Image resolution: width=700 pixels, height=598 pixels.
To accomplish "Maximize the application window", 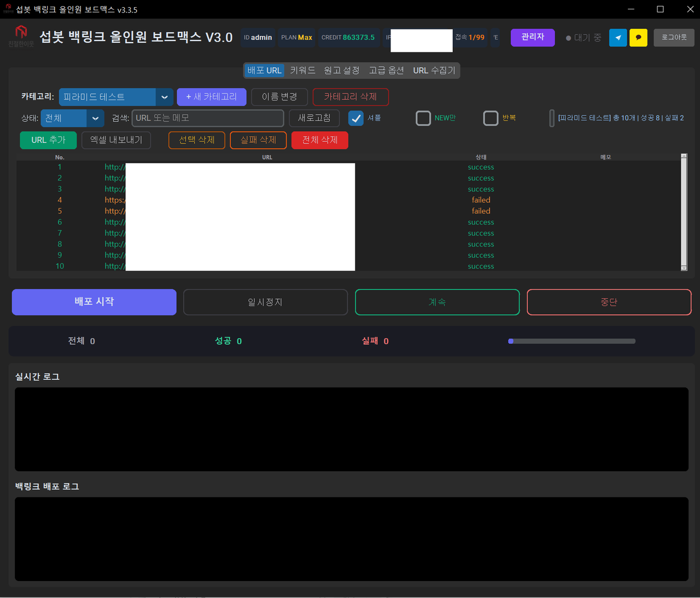I will tap(660, 9).
